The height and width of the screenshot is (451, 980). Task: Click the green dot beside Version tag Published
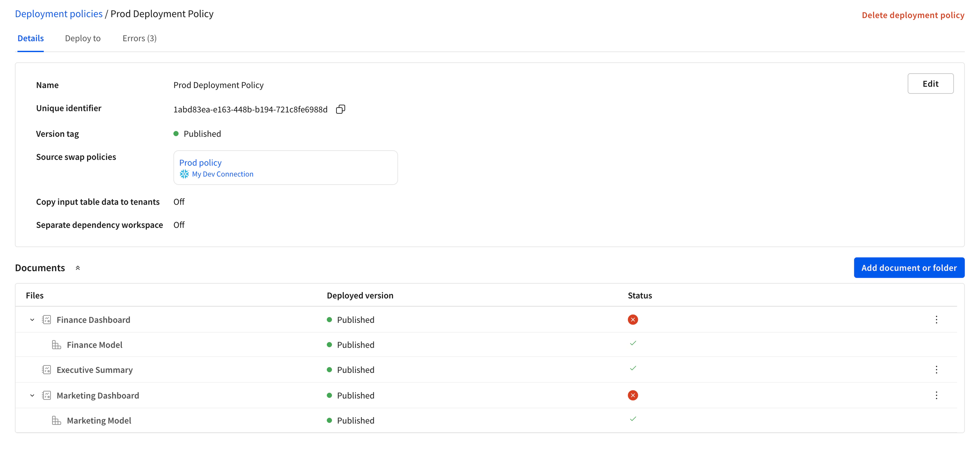(x=176, y=134)
